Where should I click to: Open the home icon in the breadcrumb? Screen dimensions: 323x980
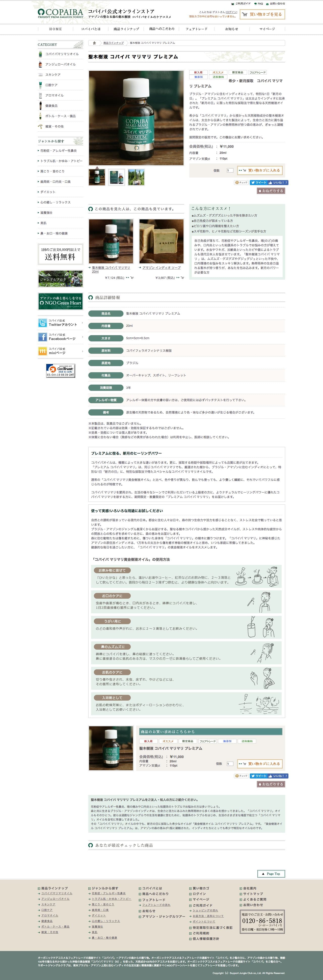coord(94,43)
